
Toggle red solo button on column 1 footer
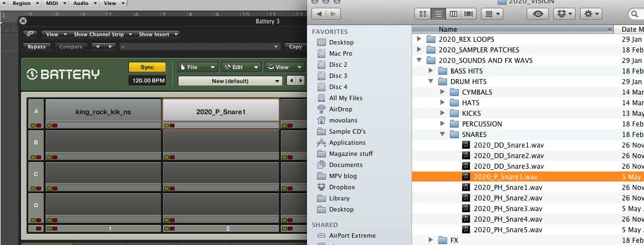(55, 228)
